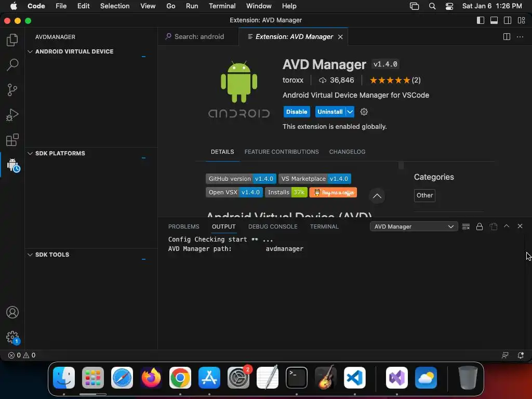
Task: Open the Source Control view
Action: pyautogui.click(x=12, y=90)
